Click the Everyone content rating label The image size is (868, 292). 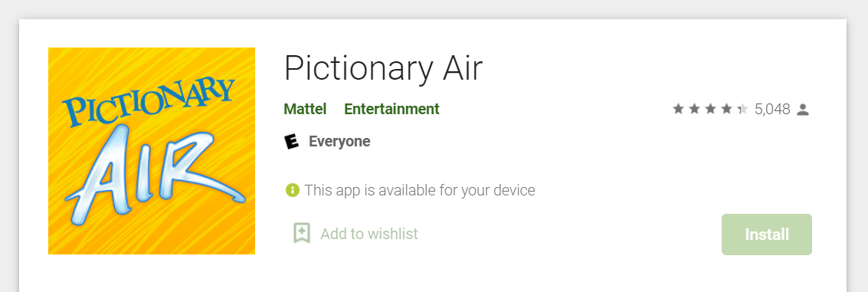coord(339,142)
